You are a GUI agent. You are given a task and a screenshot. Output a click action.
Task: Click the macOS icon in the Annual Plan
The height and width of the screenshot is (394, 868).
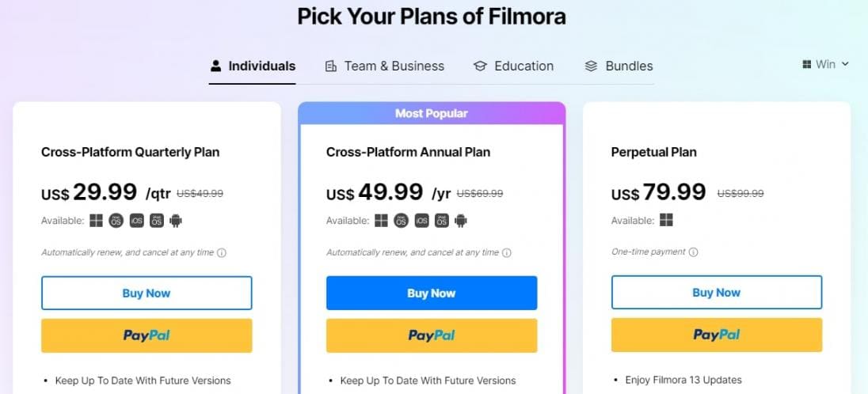[401, 221]
